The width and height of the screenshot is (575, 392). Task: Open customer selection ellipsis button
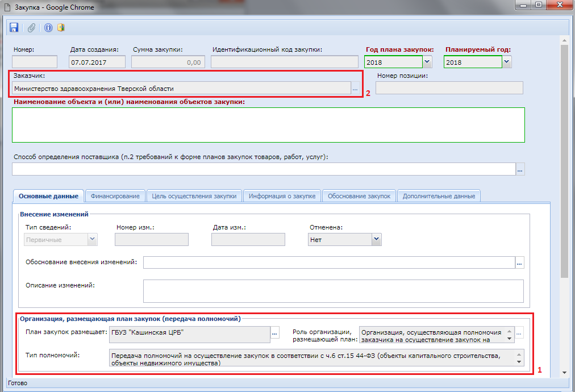pos(355,89)
